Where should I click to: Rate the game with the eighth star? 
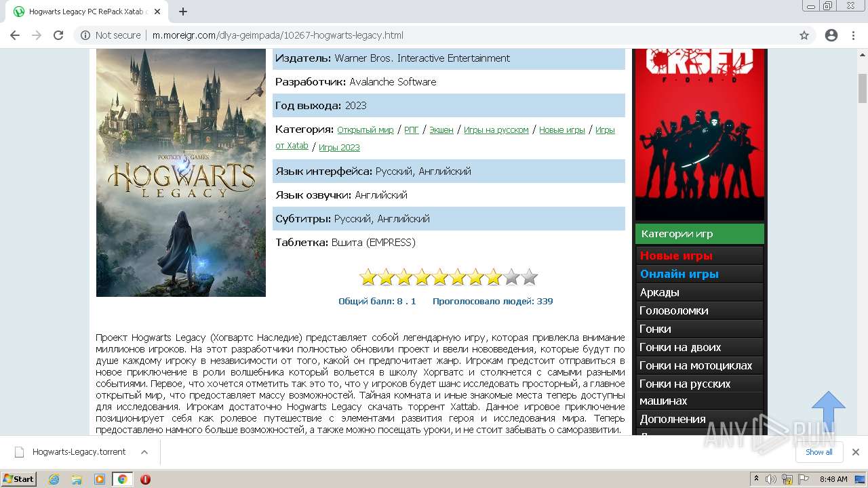(494, 277)
